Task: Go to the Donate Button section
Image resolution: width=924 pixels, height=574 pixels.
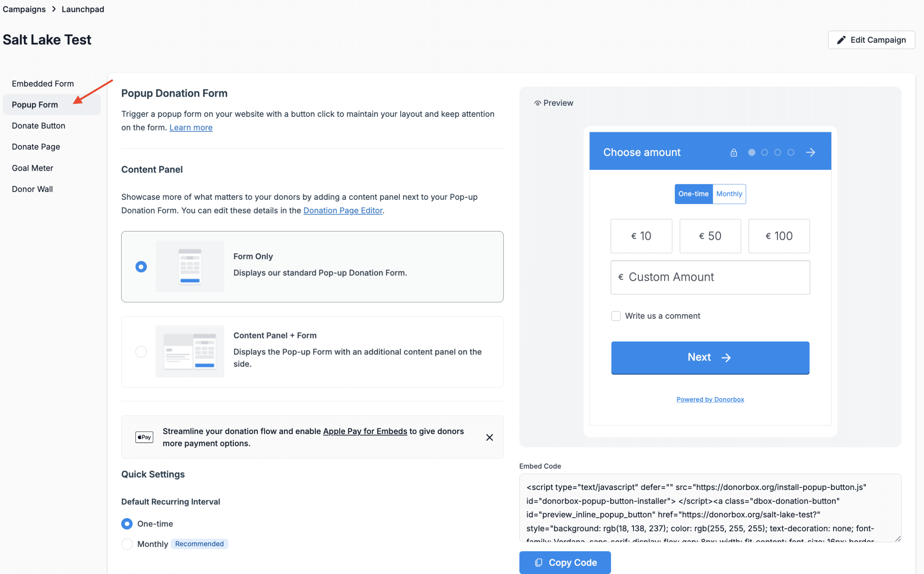Action: coord(38,126)
